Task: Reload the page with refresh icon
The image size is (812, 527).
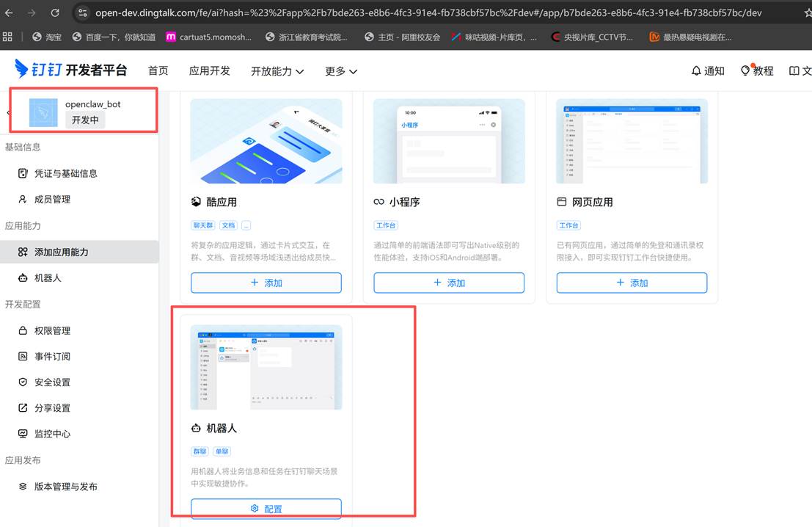Action: click(x=55, y=13)
